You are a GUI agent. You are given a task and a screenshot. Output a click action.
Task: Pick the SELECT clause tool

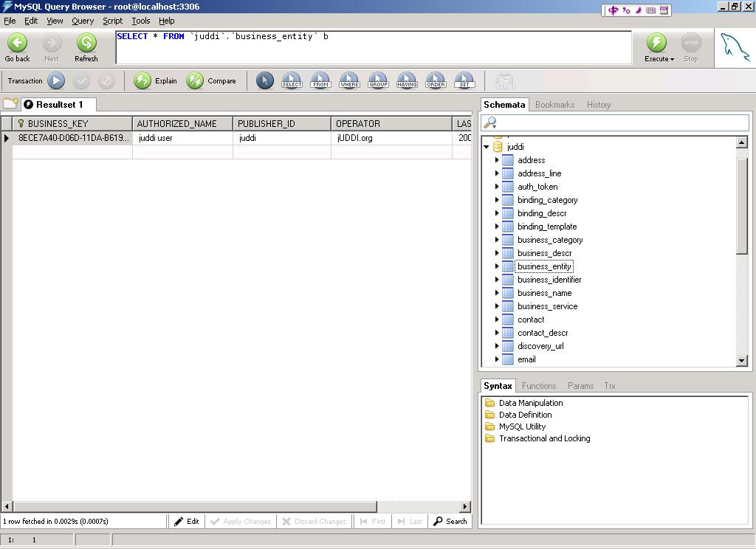[x=292, y=80]
